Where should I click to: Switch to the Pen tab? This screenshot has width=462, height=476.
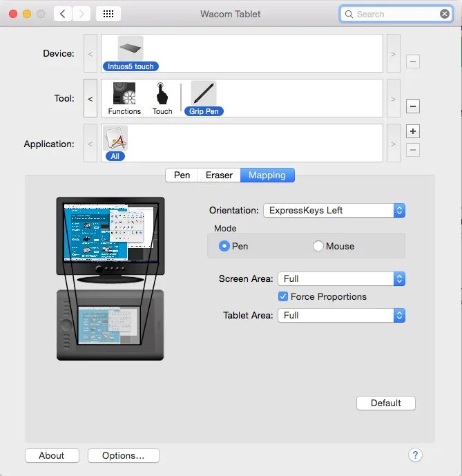click(182, 175)
